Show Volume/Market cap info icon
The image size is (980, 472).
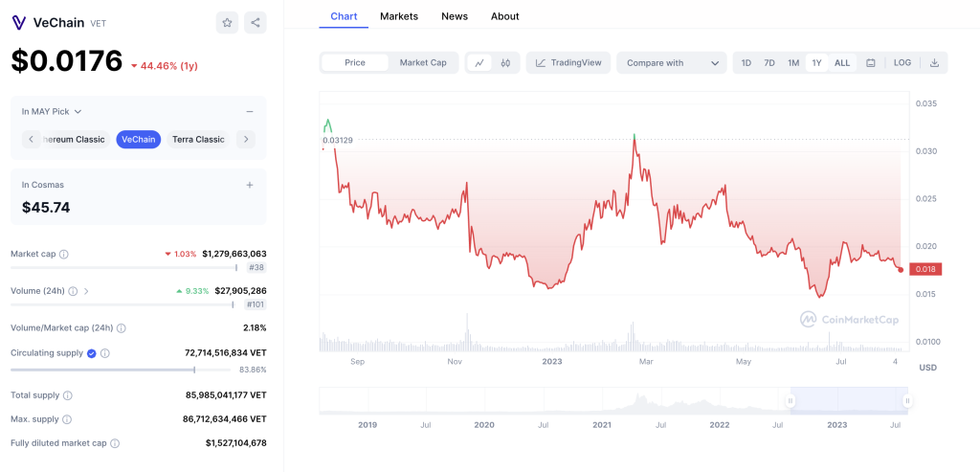coord(122,328)
